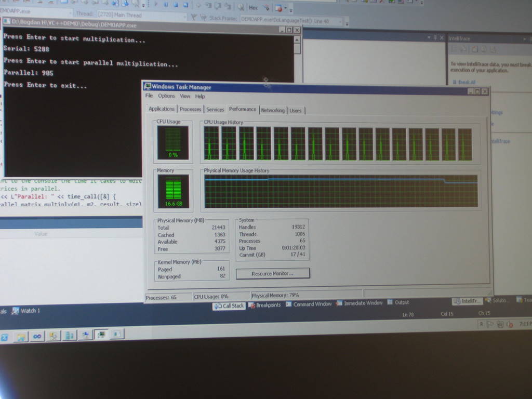Click the Step Over icon
532x399 pixels.
coord(218,6)
